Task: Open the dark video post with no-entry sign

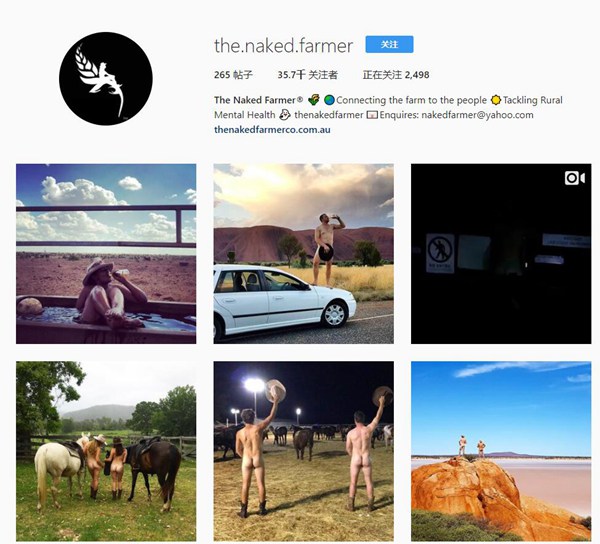Action: coord(501,254)
